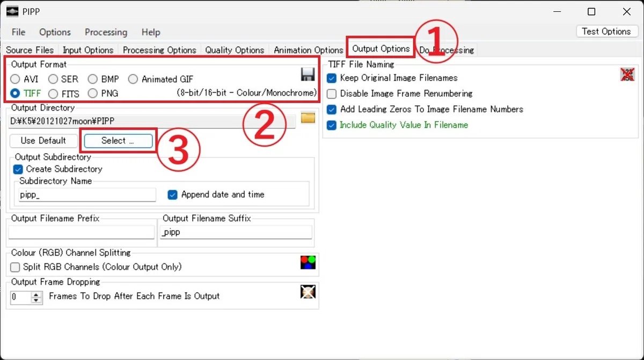The width and height of the screenshot is (644, 360).
Task: Click the yellow folder icon beside output directory
Action: pyautogui.click(x=308, y=118)
